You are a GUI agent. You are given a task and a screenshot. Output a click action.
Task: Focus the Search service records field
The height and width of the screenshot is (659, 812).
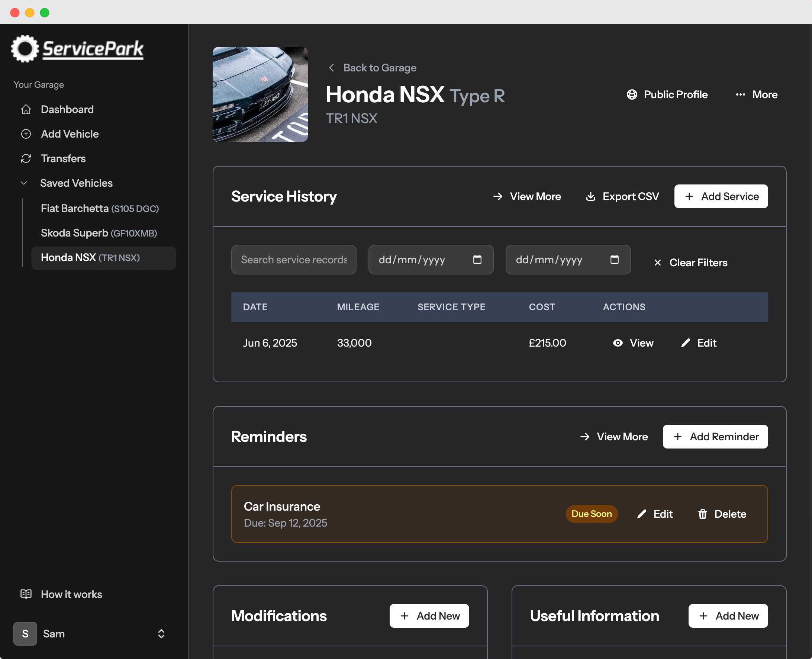click(294, 260)
